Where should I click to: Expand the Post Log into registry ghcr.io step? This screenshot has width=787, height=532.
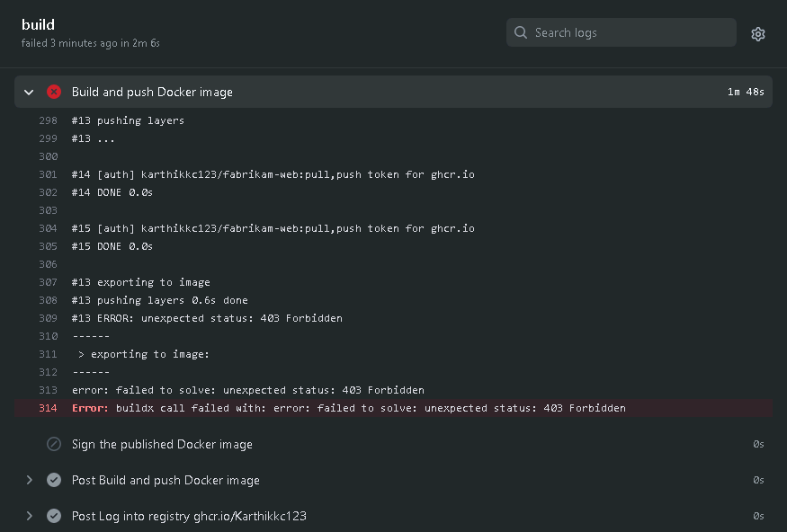click(x=29, y=516)
